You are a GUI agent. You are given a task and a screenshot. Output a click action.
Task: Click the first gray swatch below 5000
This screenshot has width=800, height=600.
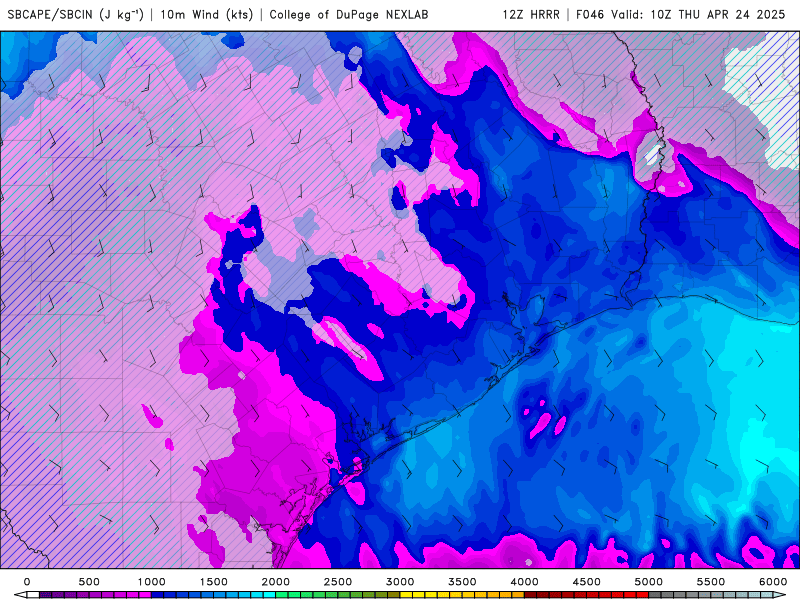coord(655,595)
